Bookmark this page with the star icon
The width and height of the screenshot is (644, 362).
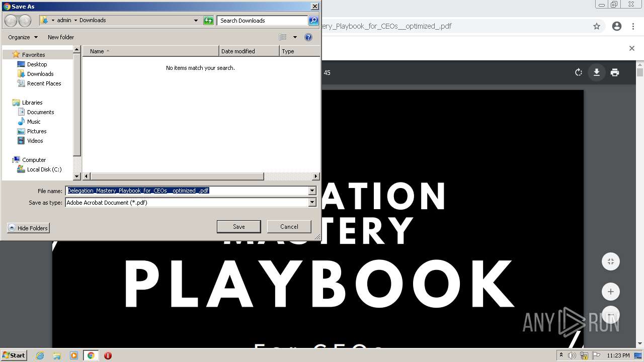click(x=597, y=26)
